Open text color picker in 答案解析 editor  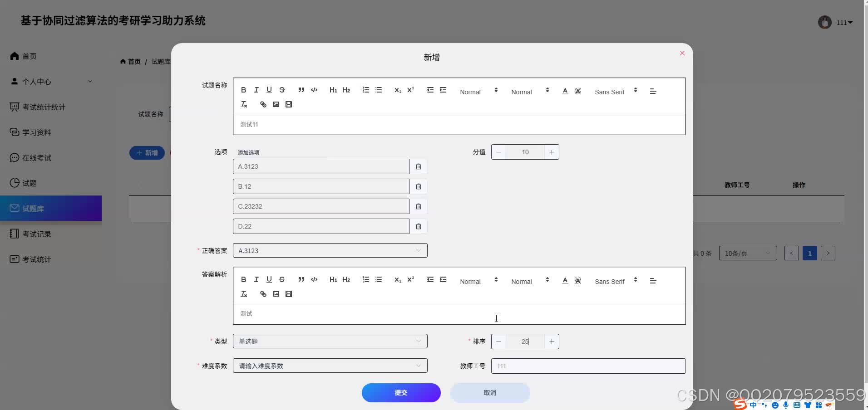565,280
